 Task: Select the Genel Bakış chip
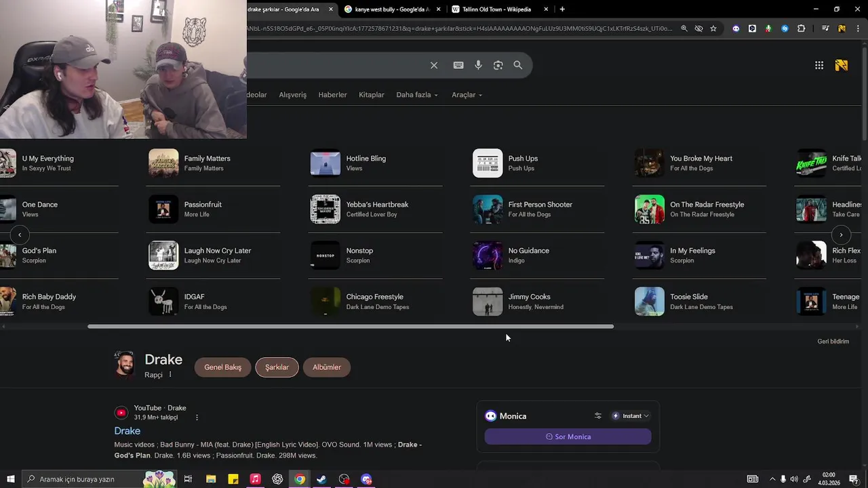pos(223,367)
